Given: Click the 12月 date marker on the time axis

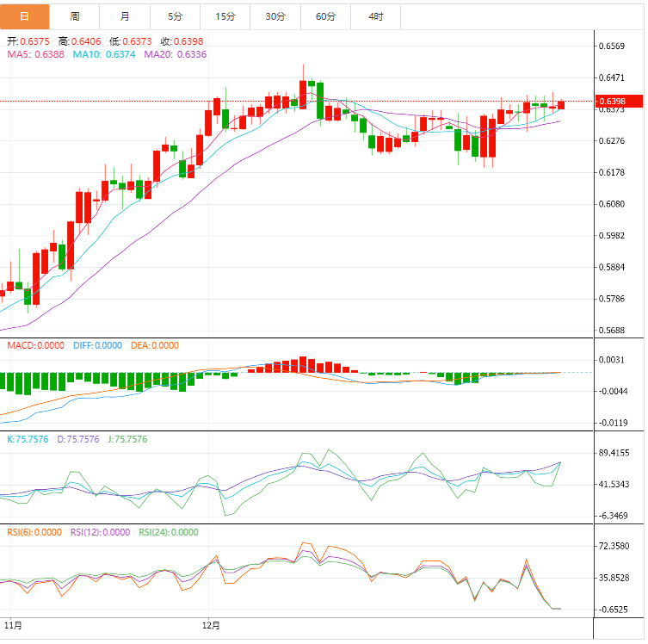Looking at the screenshot, I should (x=211, y=623).
